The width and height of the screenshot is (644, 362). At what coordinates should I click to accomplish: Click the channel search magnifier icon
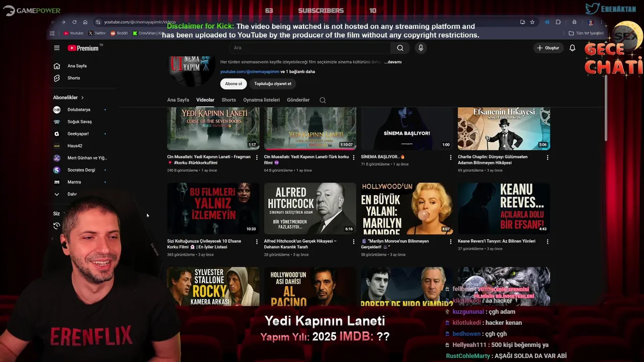[323, 100]
